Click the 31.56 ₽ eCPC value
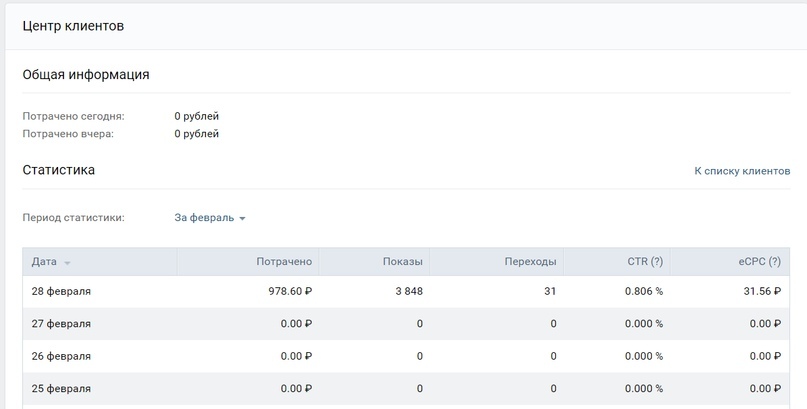The width and height of the screenshot is (807, 409). [762, 291]
